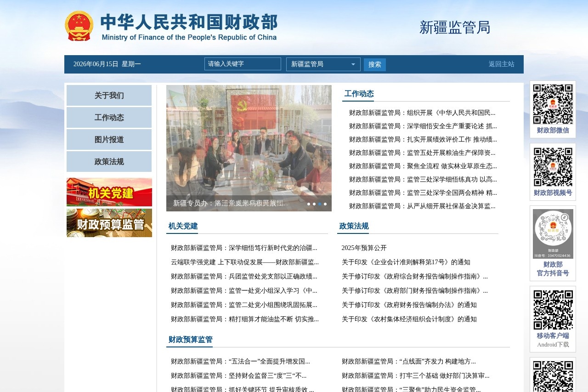This screenshot has height=392, width=588.
Task: Select the first carousel dot indicator
Action: pos(309,204)
